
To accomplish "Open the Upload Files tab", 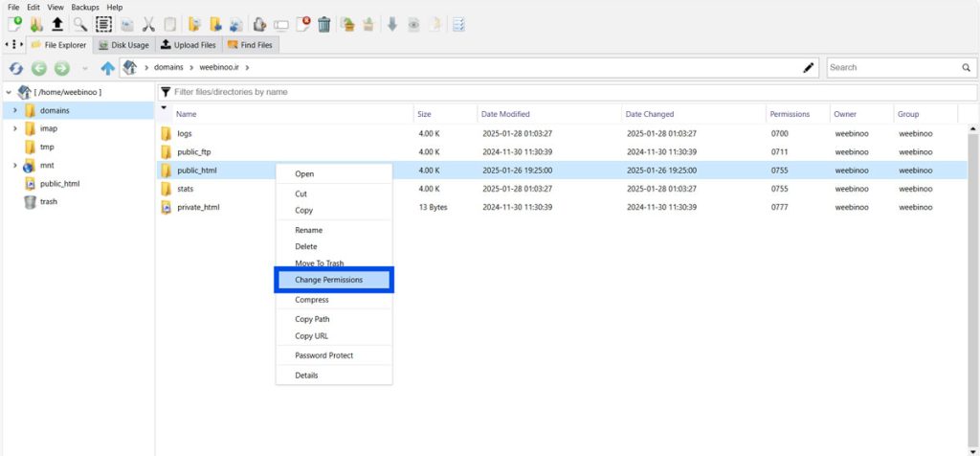I will [189, 45].
